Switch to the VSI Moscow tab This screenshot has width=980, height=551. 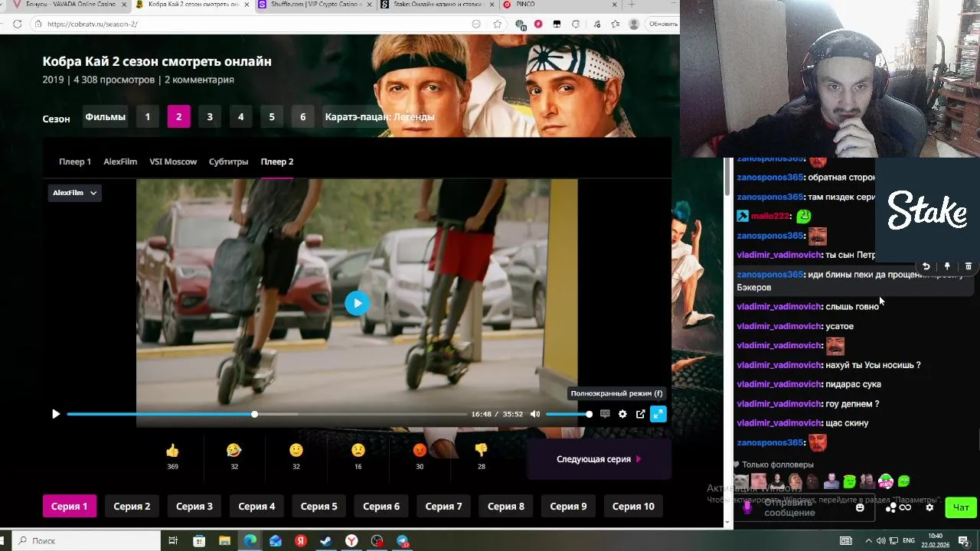pos(173,161)
